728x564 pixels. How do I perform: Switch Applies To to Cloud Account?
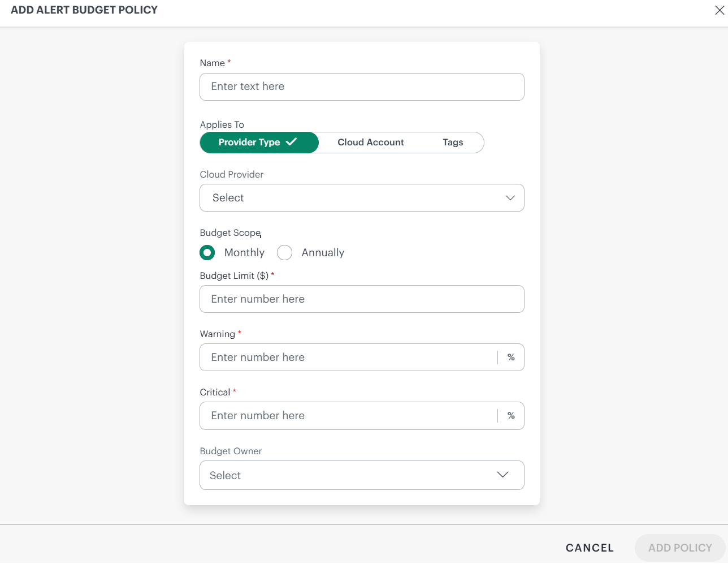(x=371, y=143)
